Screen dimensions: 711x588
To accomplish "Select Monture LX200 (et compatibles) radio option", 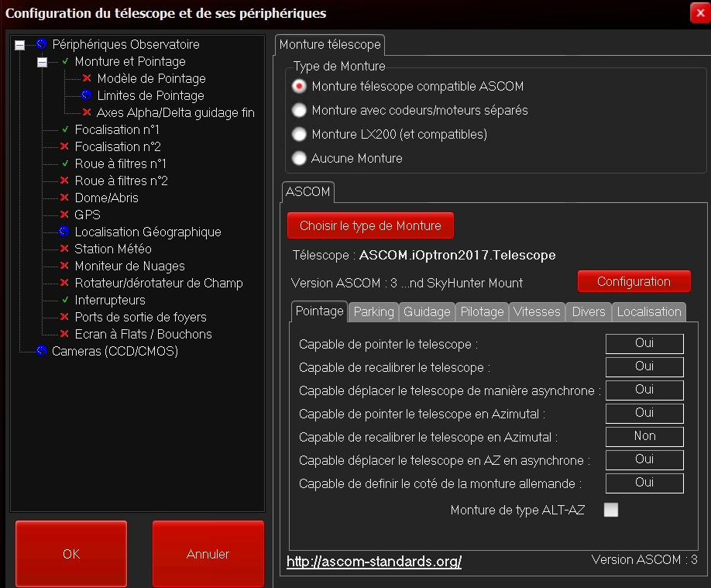I will [298, 134].
